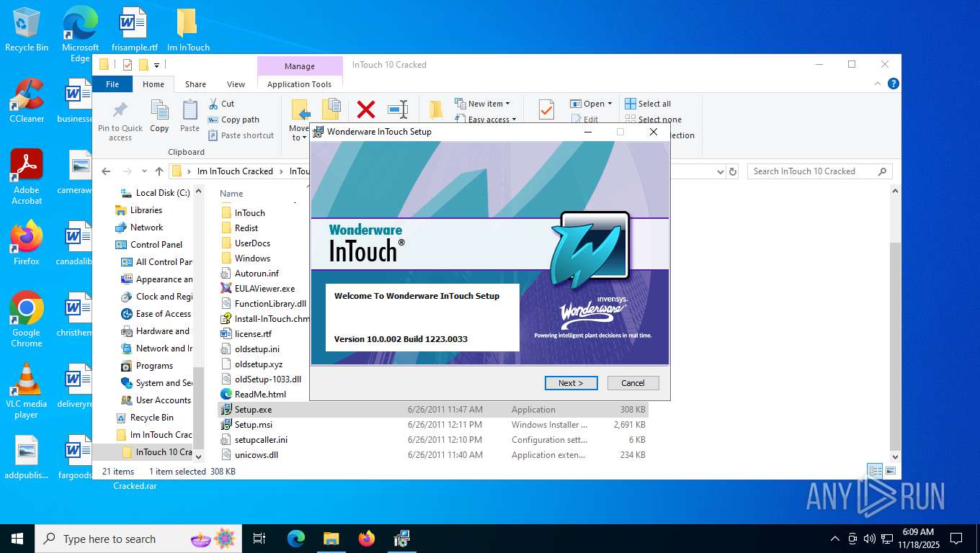Open the Open dropdown in ribbon

(591, 104)
